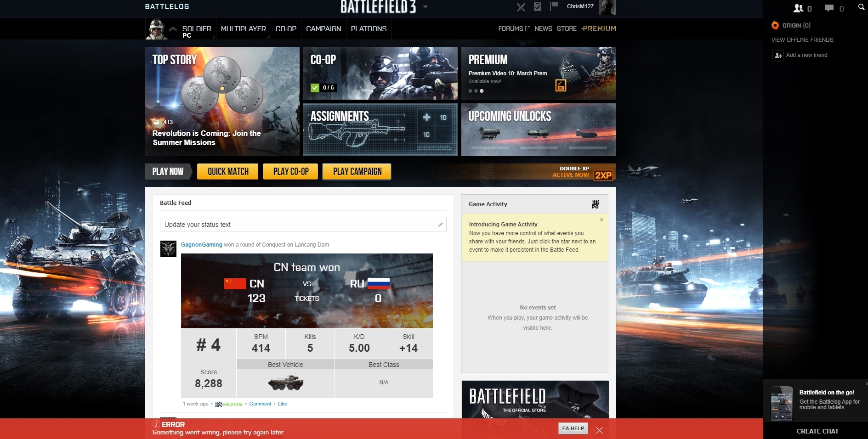The image size is (868, 439).
Task: Open the CAMPAIGN menu
Action: click(x=323, y=28)
